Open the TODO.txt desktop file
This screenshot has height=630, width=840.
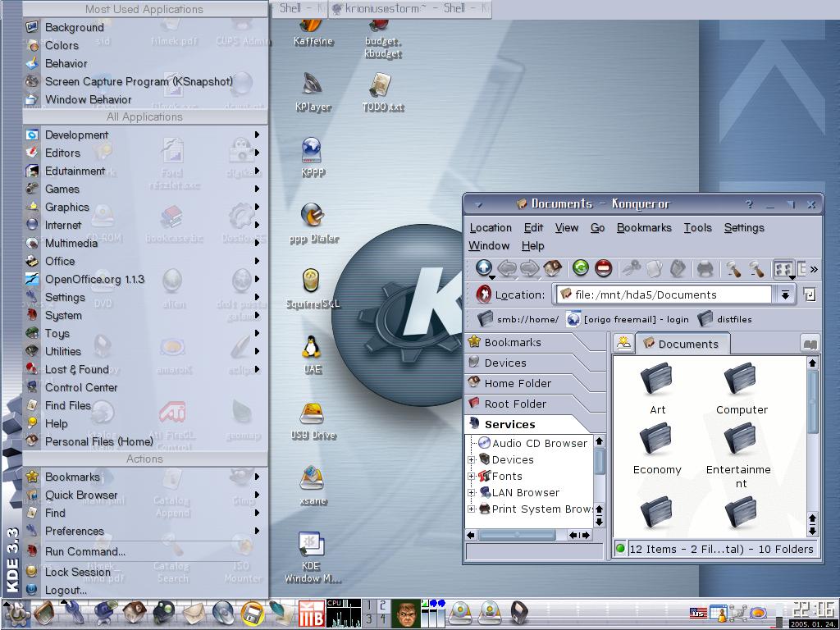[382, 92]
